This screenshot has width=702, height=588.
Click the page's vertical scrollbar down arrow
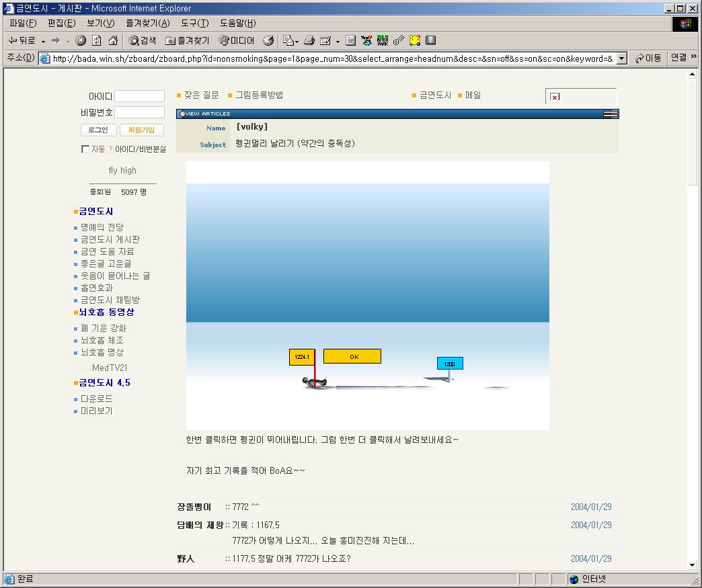tap(693, 565)
